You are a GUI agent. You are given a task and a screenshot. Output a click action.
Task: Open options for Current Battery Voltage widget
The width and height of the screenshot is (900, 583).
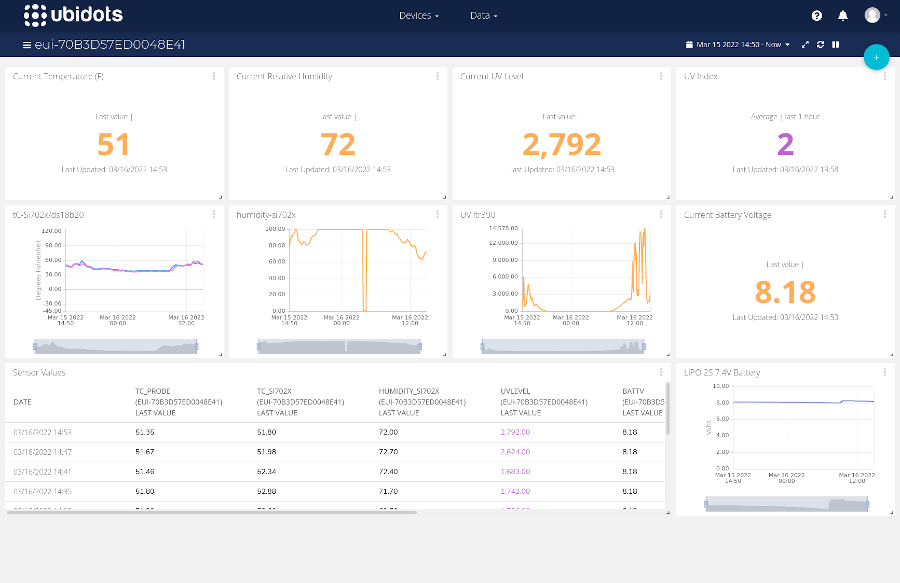pos(885,215)
